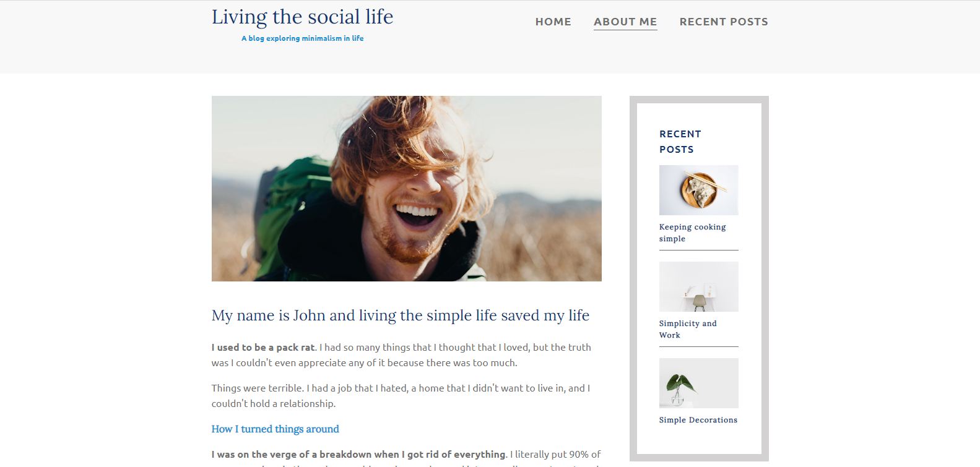Click the 'Living the social life' site title
This screenshot has height=467, width=980.
pyautogui.click(x=302, y=17)
